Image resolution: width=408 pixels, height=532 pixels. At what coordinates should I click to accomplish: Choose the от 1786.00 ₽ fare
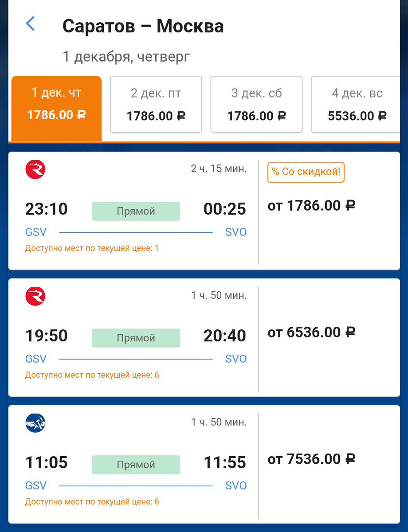pos(311,206)
